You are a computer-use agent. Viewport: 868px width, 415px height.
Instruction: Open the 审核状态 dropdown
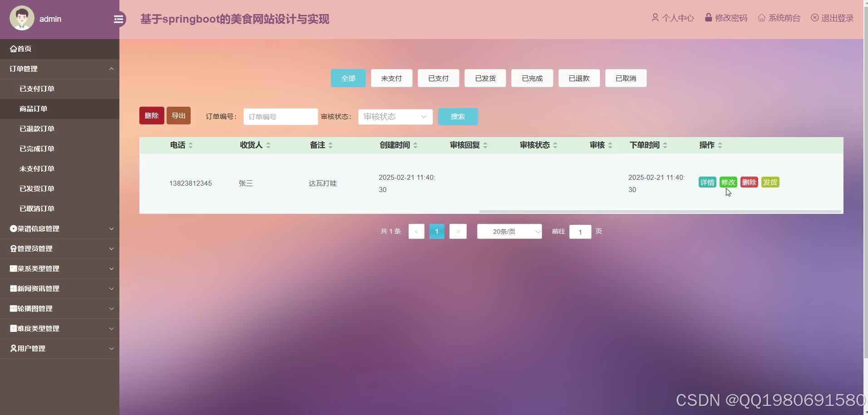(395, 117)
